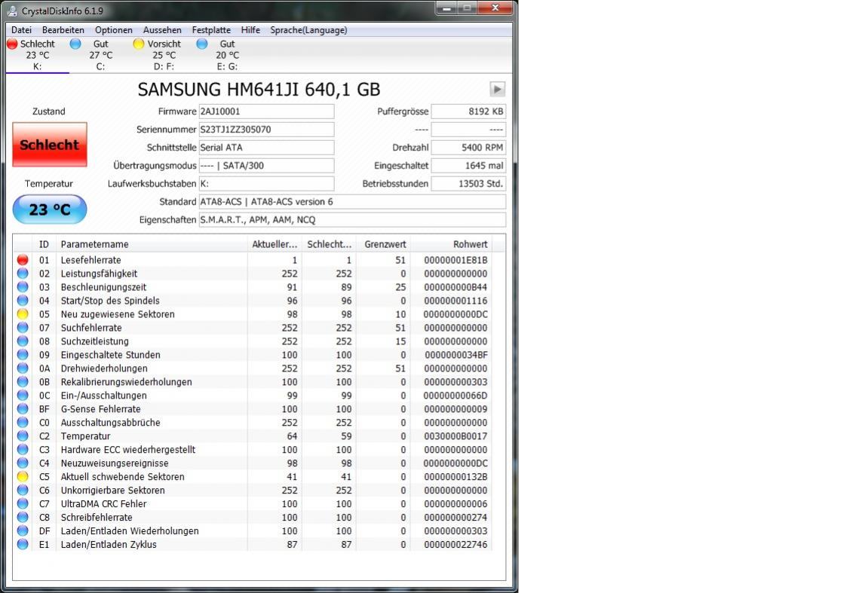Click the Standard field ATA8-ACS
The height and width of the screenshot is (593, 868).
click(x=352, y=202)
